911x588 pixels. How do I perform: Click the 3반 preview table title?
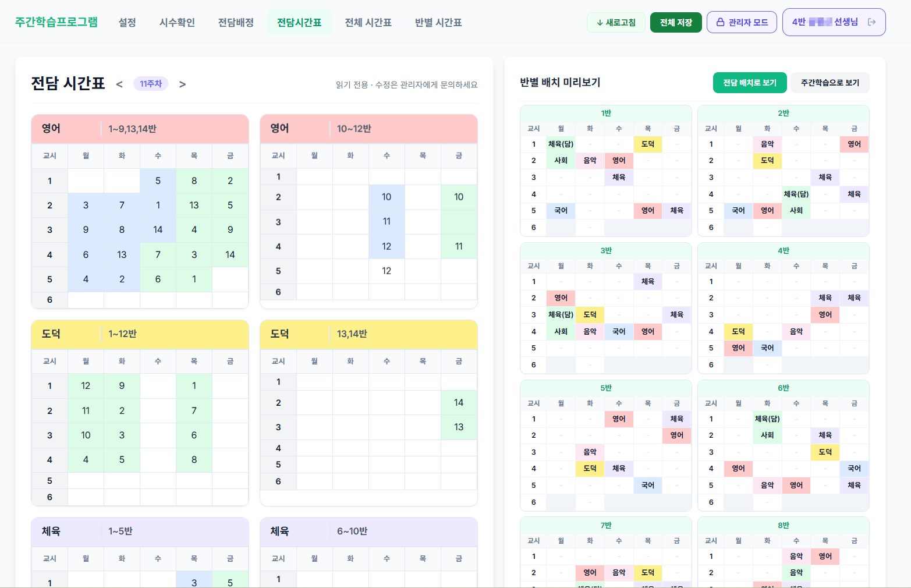pos(606,250)
